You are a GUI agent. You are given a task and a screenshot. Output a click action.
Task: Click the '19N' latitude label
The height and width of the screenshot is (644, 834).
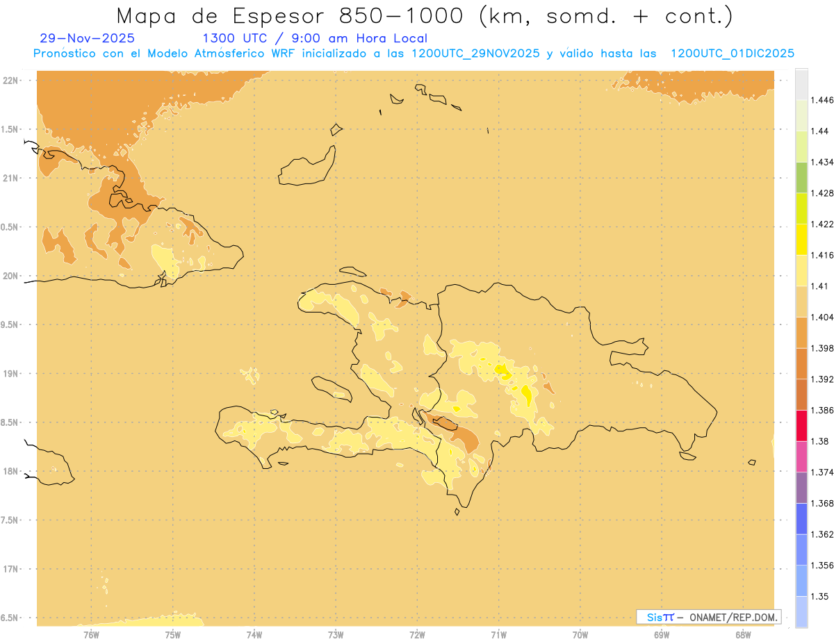click(x=10, y=373)
